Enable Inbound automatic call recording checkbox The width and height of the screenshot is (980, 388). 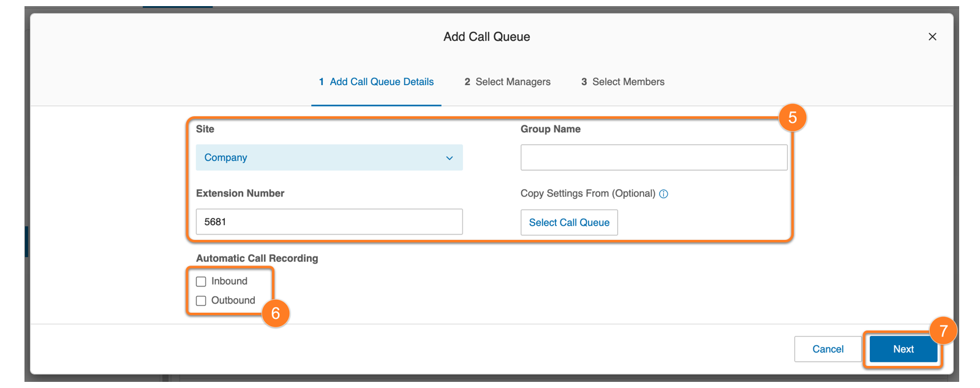[x=201, y=282]
